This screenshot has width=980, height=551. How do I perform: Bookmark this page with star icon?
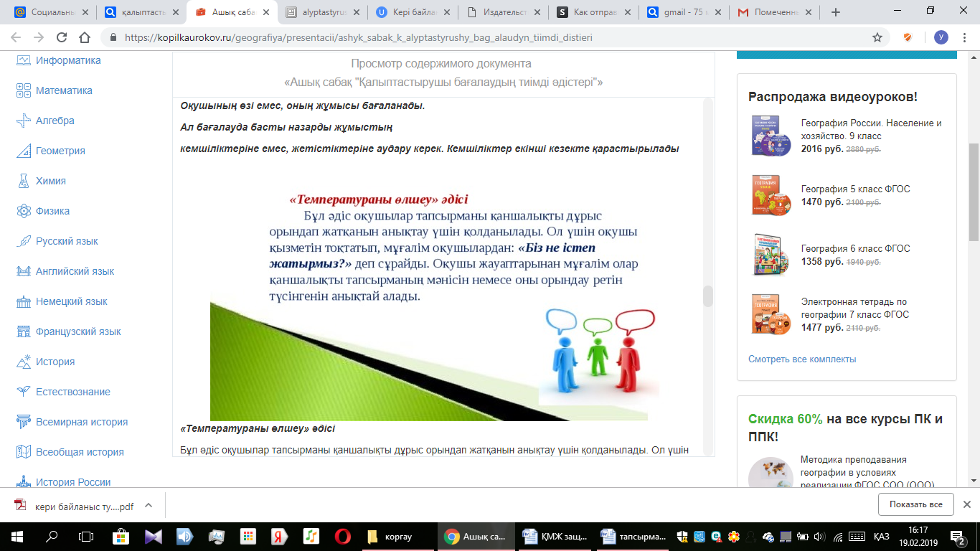point(877,37)
